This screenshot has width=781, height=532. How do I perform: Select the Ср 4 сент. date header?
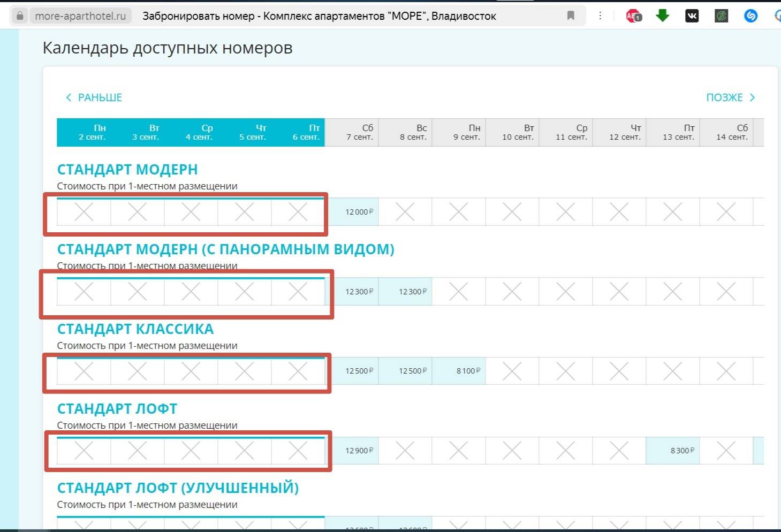(191, 132)
